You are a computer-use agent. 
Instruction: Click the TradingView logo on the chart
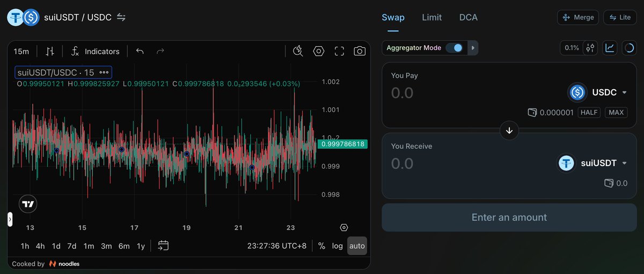pyautogui.click(x=28, y=204)
